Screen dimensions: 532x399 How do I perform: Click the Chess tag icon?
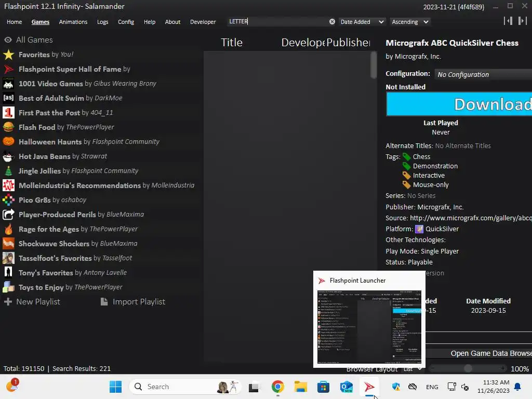click(x=406, y=157)
